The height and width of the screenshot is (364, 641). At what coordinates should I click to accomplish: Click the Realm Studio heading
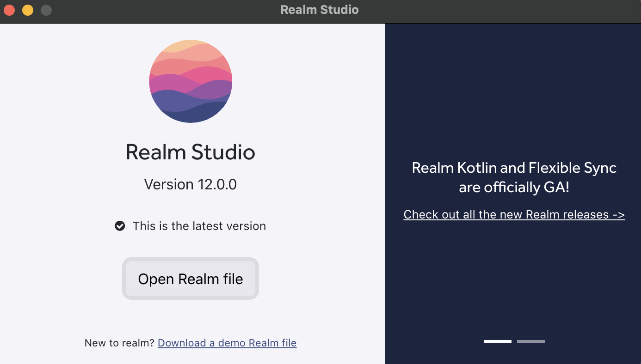pyautogui.click(x=191, y=152)
